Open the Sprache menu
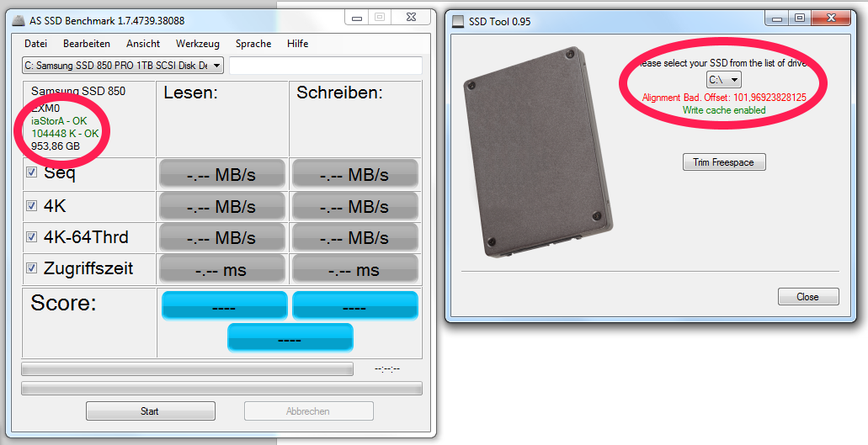 click(253, 44)
